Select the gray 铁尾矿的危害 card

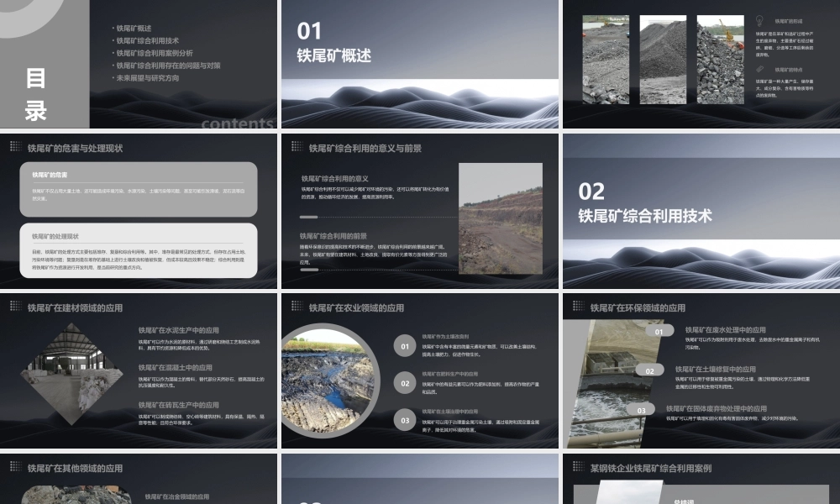(139, 189)
